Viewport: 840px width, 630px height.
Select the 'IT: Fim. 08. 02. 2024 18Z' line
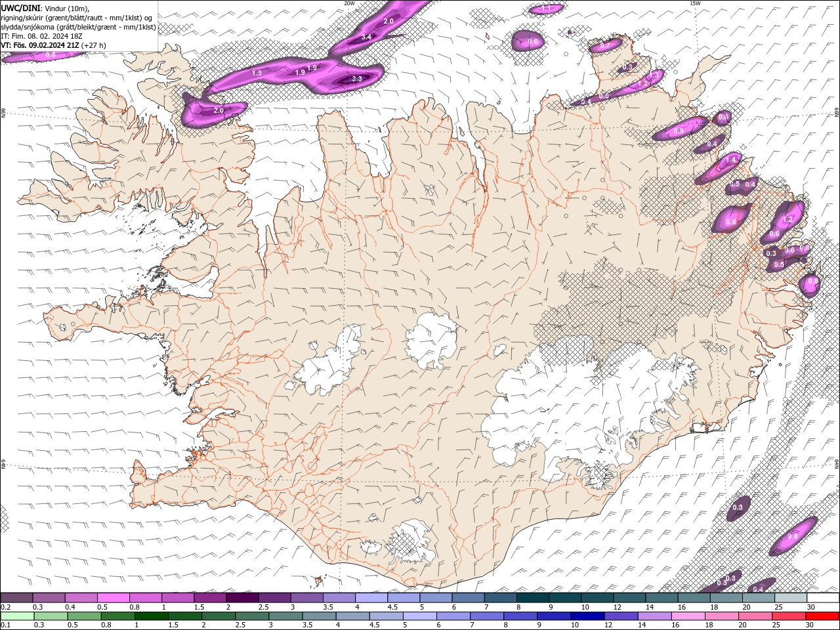pos(41,36)
